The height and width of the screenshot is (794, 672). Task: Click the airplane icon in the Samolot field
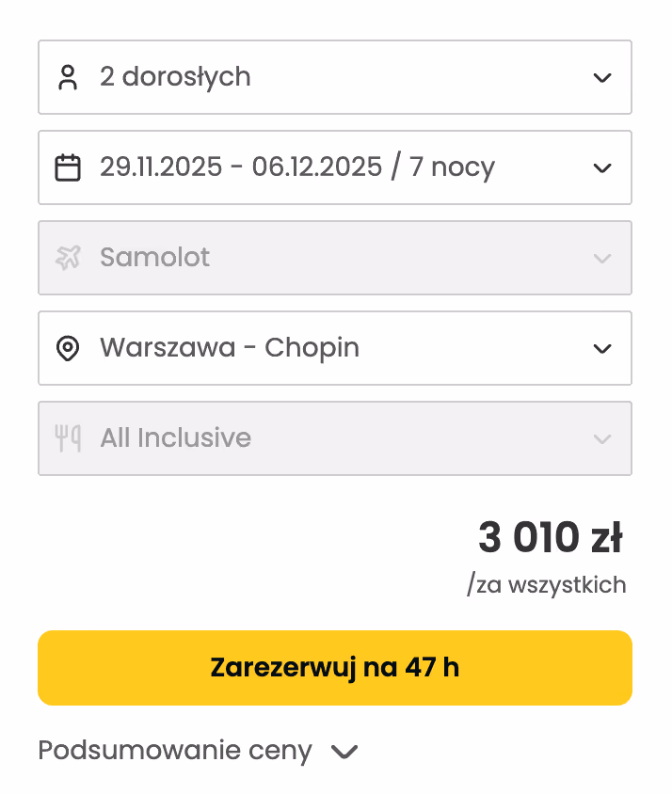pos(69,258)
